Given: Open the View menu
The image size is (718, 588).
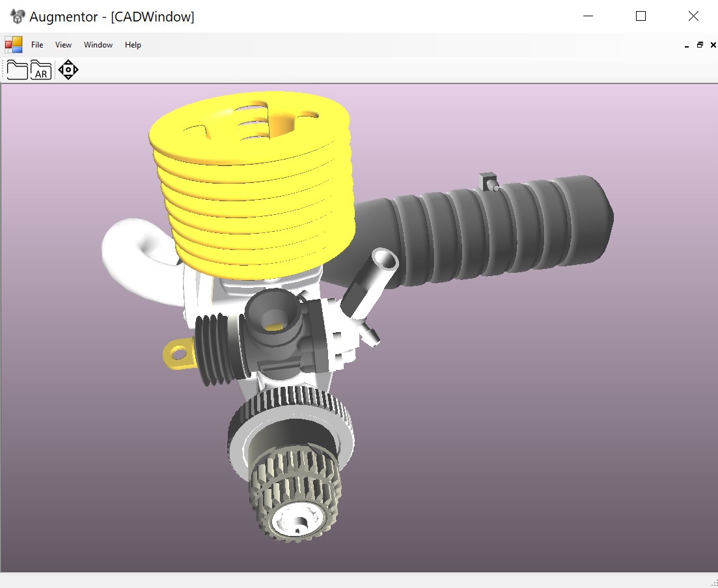Looking at the screenshot, I should pyautogui.click(x=62, y=45).
